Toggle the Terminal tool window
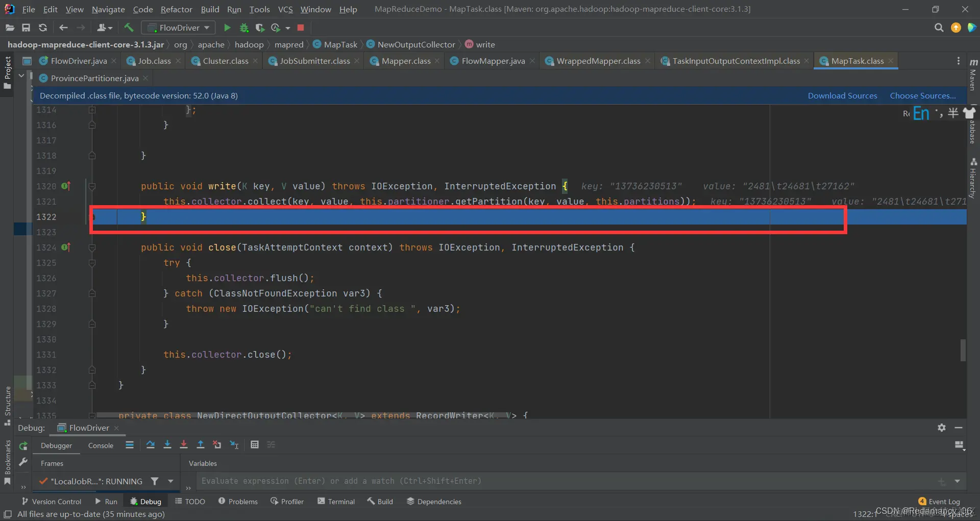Screen dimensions: 980x521 336,502
